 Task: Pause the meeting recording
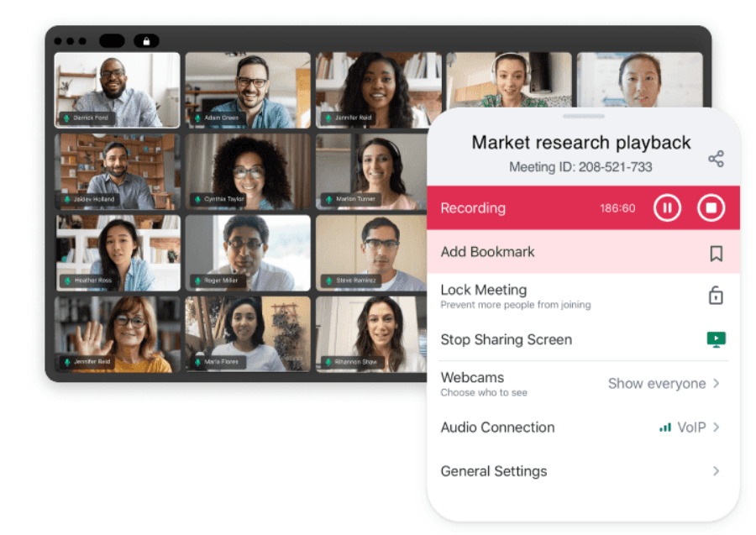[x=667, y=207]
